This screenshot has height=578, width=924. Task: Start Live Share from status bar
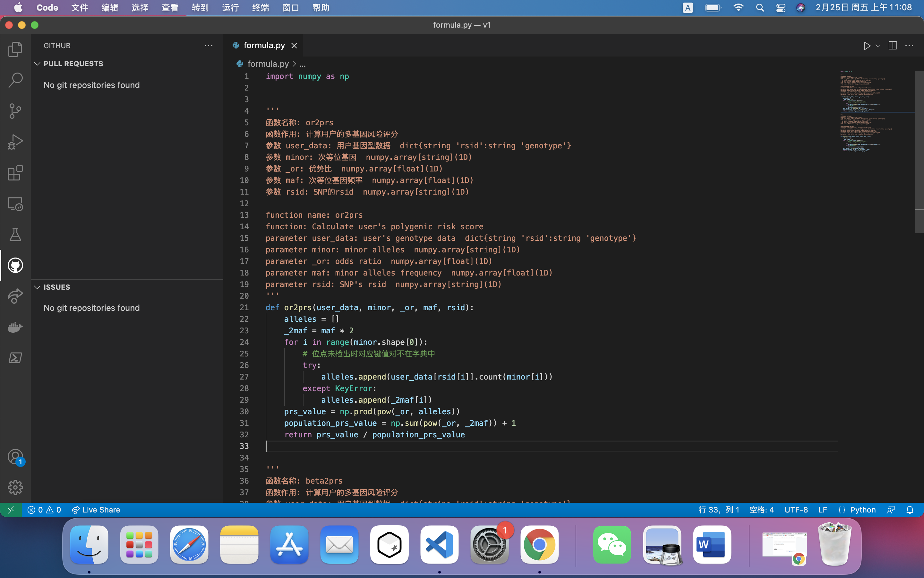[x=96, y=510]
